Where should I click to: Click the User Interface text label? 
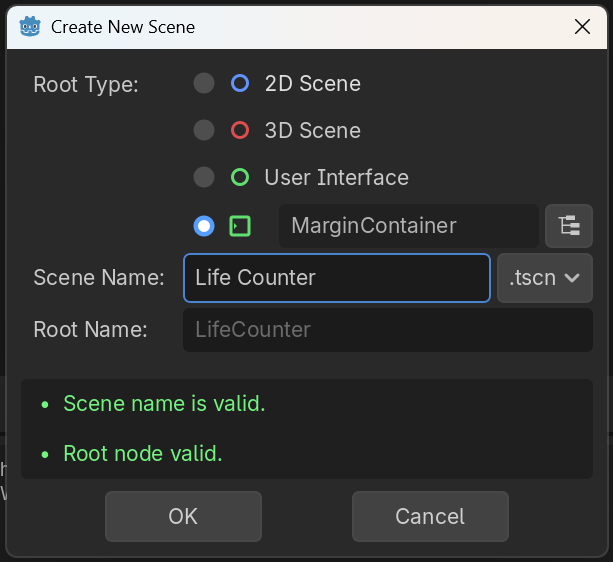(336, 178)
